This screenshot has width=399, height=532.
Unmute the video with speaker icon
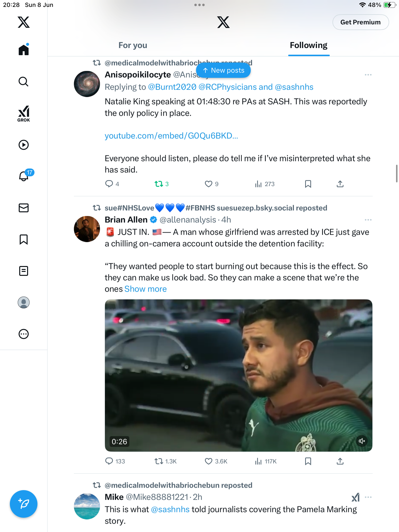point(362,441)
